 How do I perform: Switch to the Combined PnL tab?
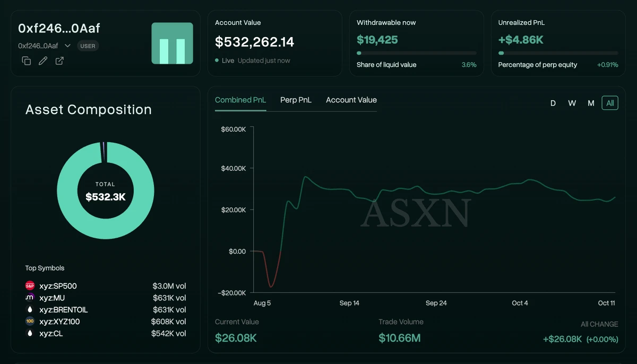(240, 100)
